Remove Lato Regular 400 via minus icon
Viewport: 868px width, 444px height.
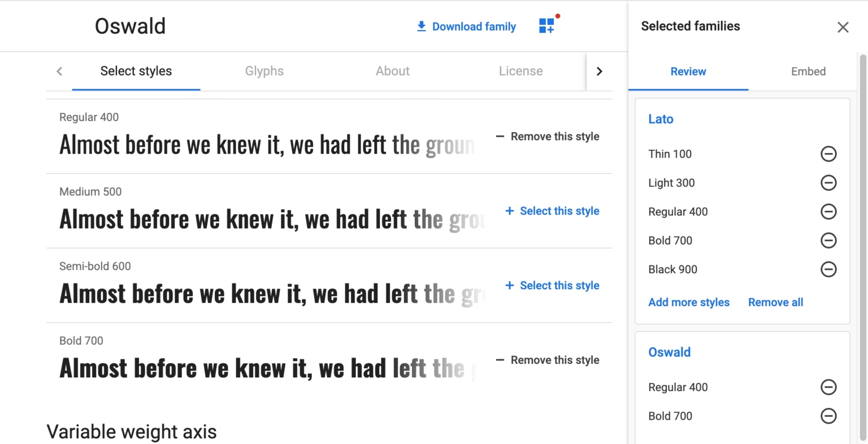point(828,211)
